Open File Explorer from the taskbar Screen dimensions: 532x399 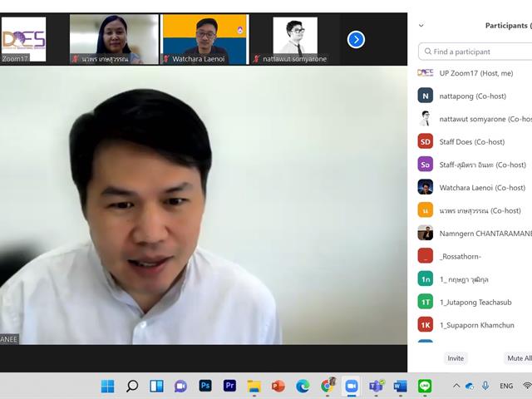[x=254, y=386]
